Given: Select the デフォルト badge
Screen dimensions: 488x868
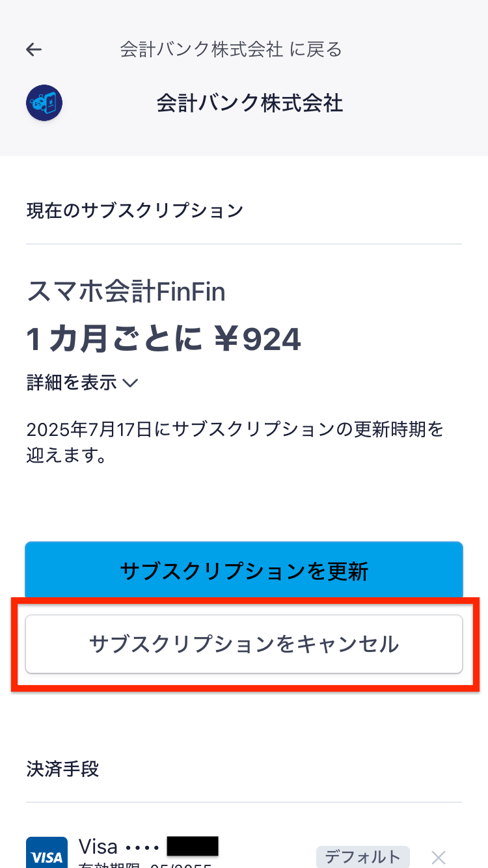Looking at the screenshot, I should [x=363, y=858].
